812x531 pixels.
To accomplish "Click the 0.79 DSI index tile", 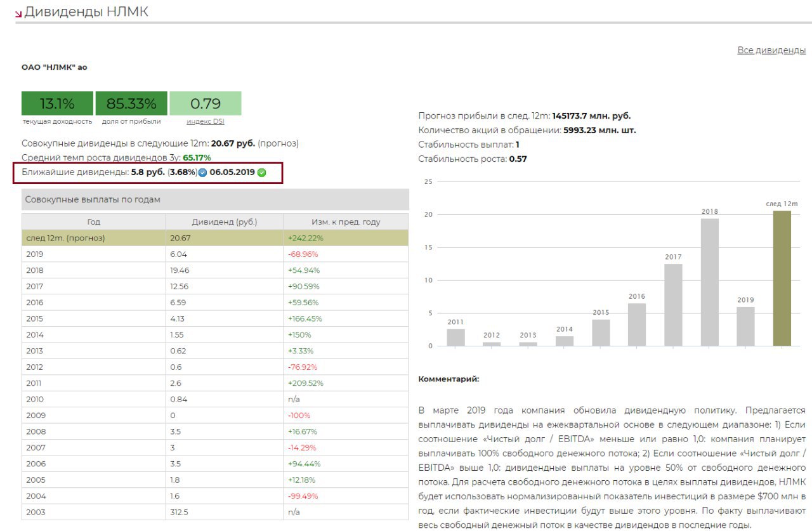I will click(x=206, y=103).
